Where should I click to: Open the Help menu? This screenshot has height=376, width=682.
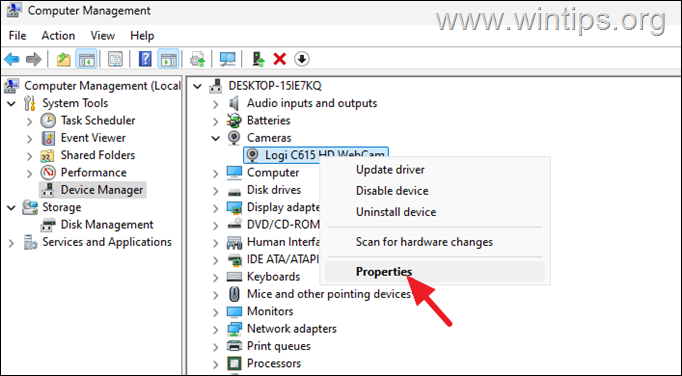coord(142,35)
